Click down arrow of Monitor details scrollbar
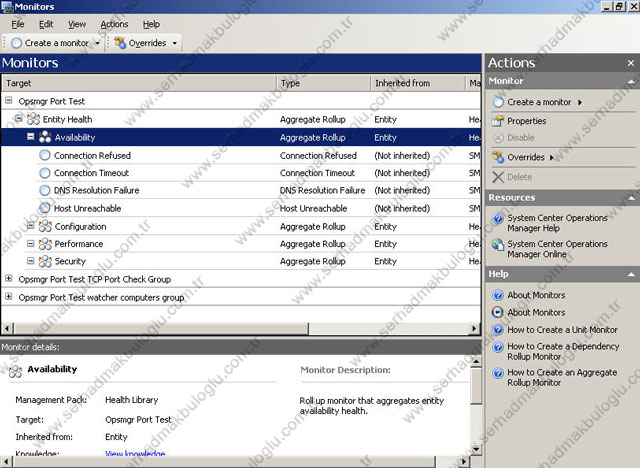 click(x=476, y=449)
